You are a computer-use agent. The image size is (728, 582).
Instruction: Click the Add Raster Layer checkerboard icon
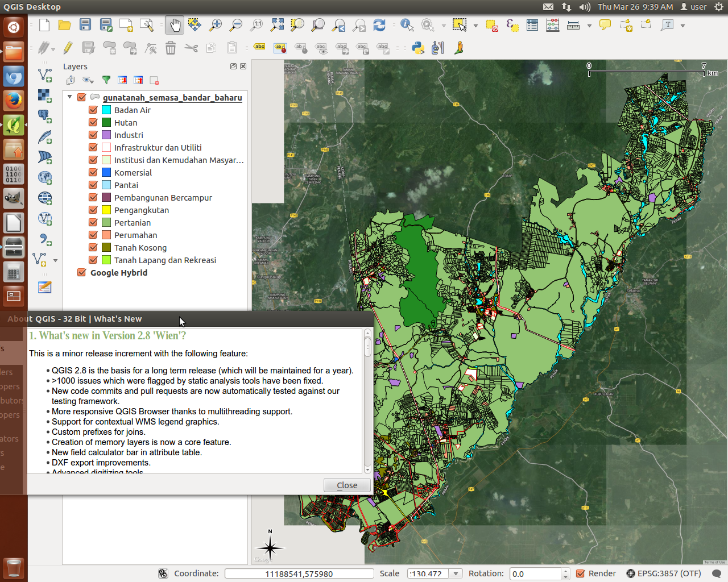point(45,95)
